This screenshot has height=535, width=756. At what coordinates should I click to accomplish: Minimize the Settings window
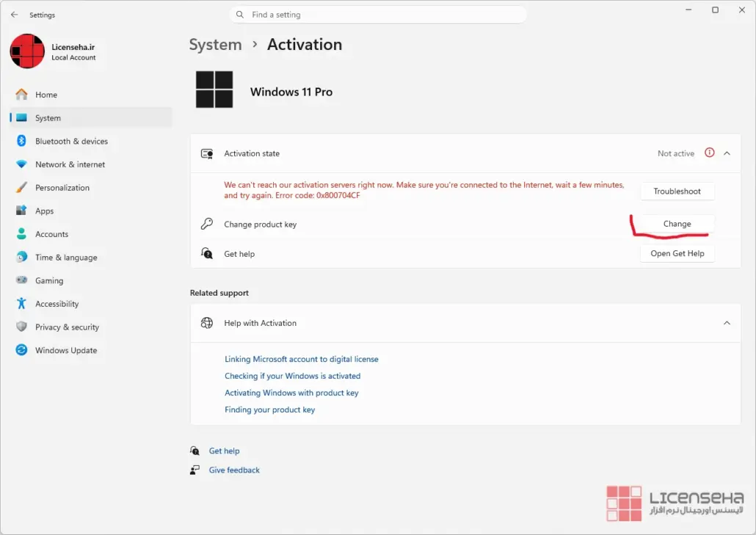point(688,10)
